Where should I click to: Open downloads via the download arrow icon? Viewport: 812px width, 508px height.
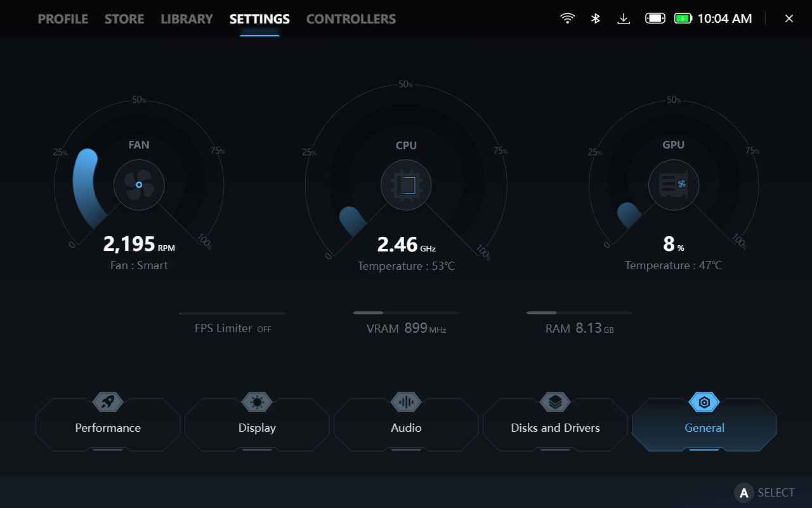[624, 18]
